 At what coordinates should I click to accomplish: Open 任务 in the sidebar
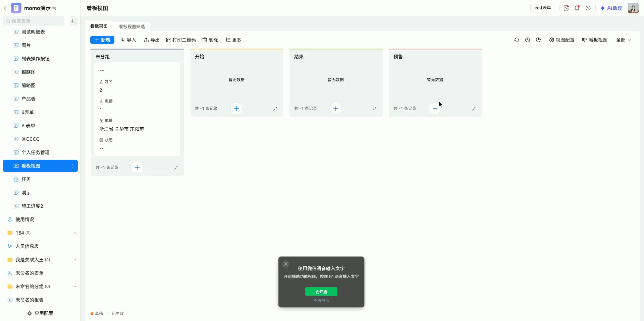(x=40, y=179)
